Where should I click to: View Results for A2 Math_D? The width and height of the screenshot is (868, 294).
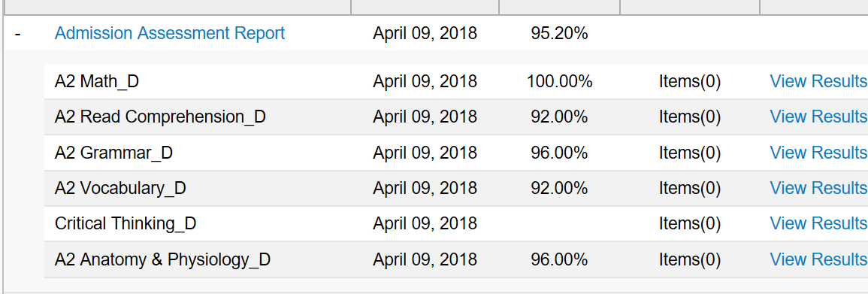(818, 81)
